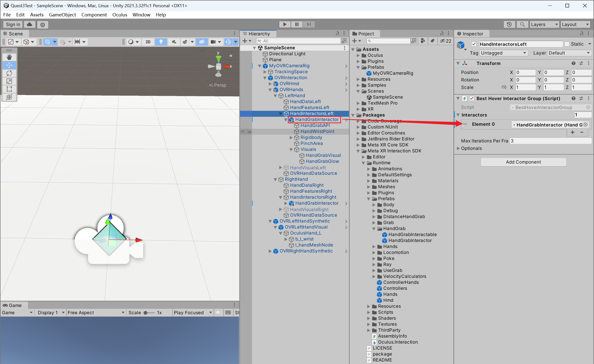Click the Add Component button
Screen dimensions: 594x364
523,162
